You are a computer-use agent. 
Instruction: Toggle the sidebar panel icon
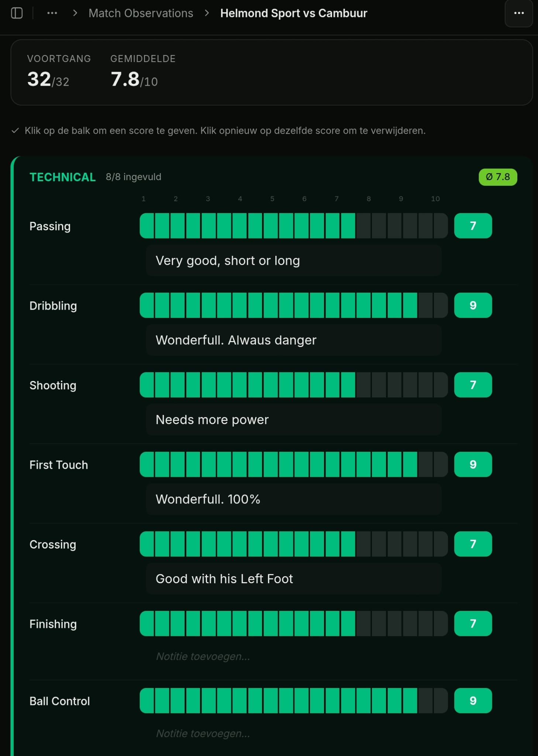point(17,13)
